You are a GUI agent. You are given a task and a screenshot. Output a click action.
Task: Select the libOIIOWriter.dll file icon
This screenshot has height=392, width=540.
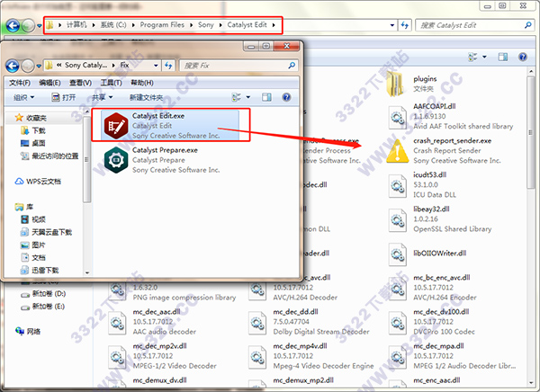click(398, 254)
